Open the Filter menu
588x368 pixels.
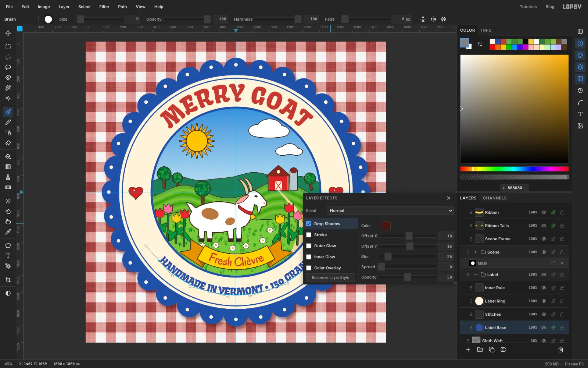[104, 7]
